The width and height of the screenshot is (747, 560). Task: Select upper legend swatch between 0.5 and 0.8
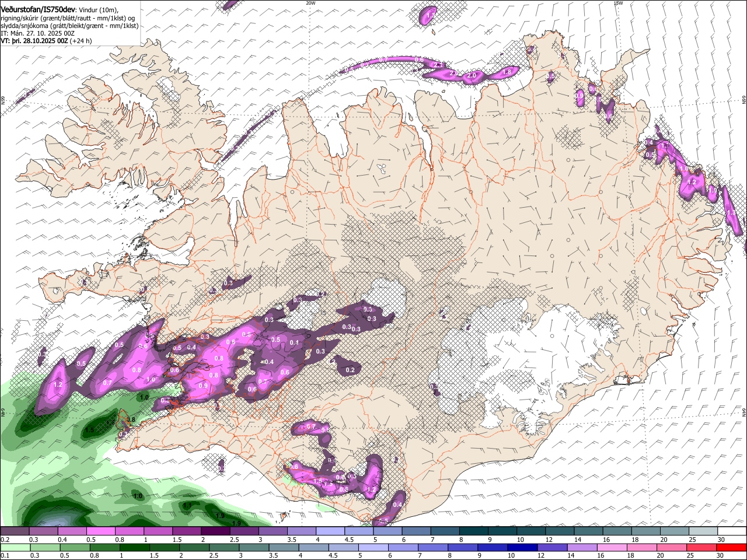pyautogui.click(x=100, y=531)
